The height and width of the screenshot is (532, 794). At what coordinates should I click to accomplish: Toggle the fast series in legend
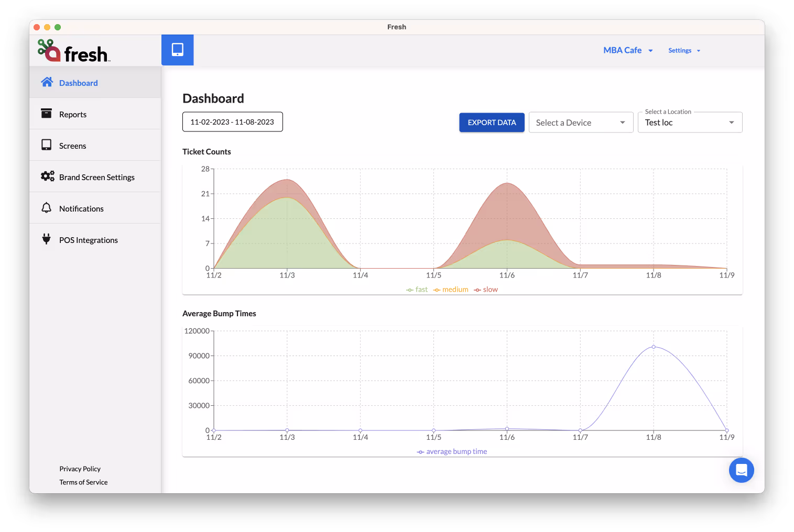click(x=417, y=290)
